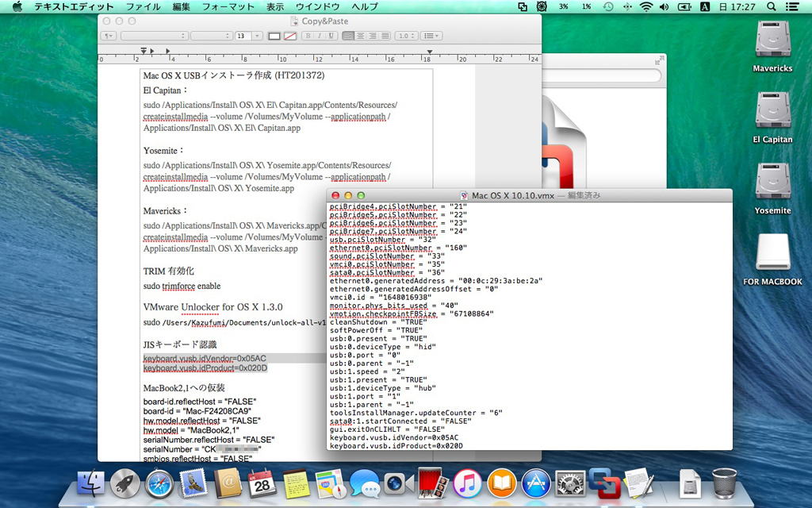Screen dimensions: 812x508
Task: Open Contacts from the Dock
Action: 228,483
